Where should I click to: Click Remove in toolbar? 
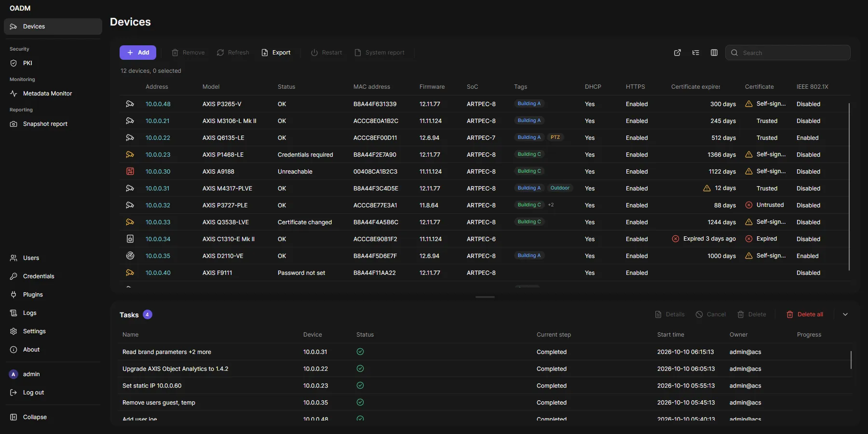(x=189, y=53)
